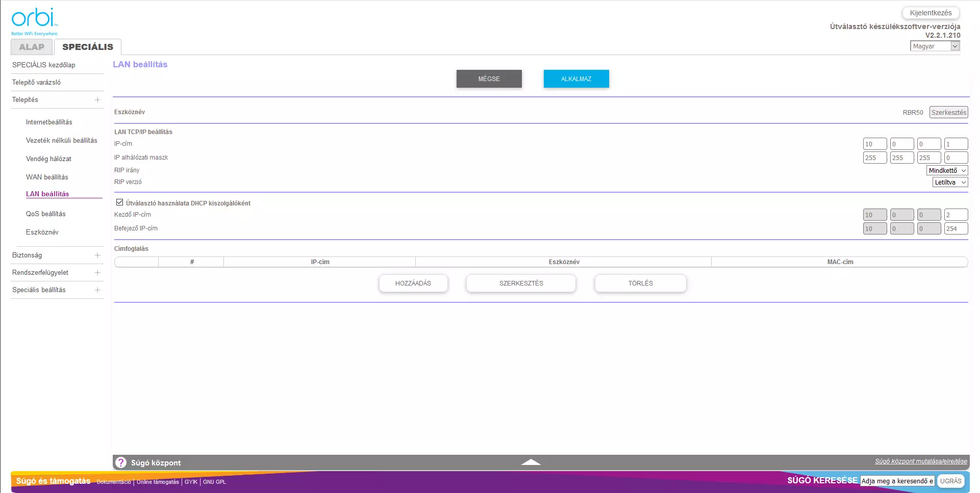Switch to the ALAP tab
This screenshot has width=980, height=493.
click(32, 47)
